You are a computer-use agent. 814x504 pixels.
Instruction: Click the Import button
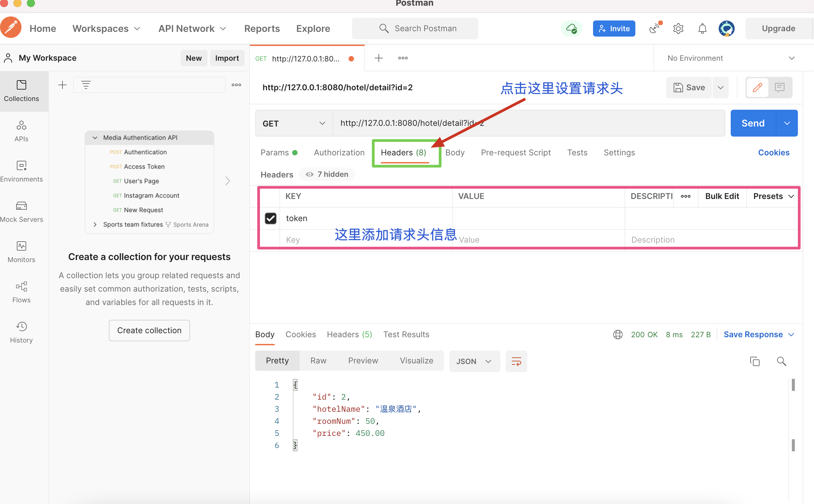click(227, 58)
